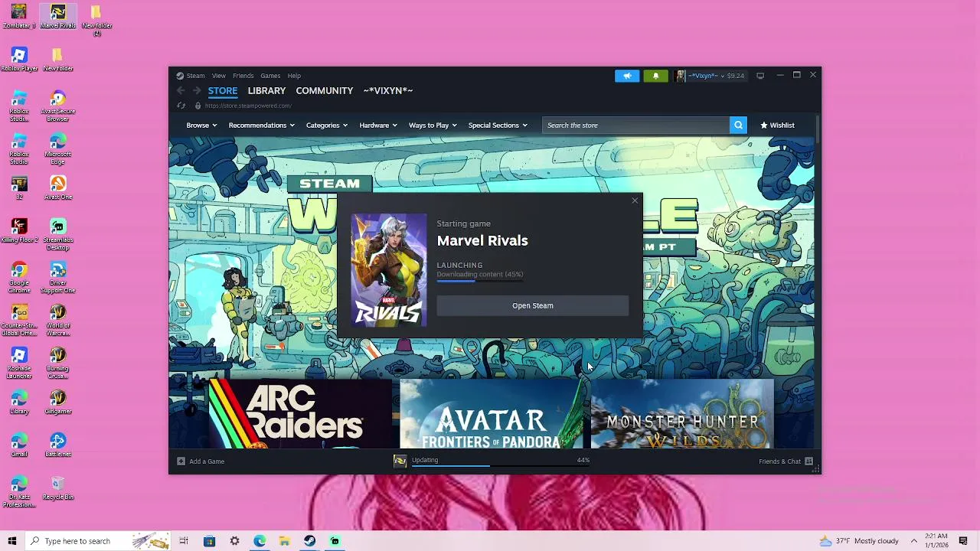980x551 pixels.
Task: Select the Avast Secure Browser desktop icon
Action: pyautogui.click(x=58, y=106)
